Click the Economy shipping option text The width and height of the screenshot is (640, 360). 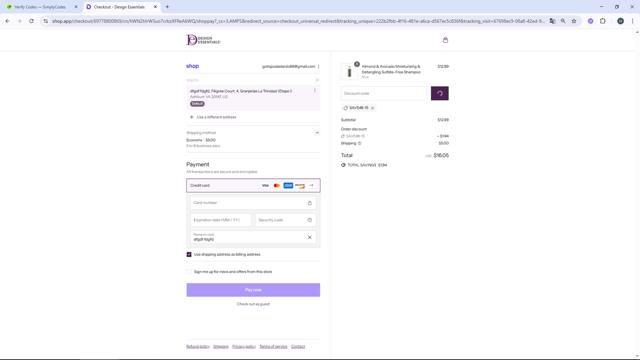tap(201, 140)
